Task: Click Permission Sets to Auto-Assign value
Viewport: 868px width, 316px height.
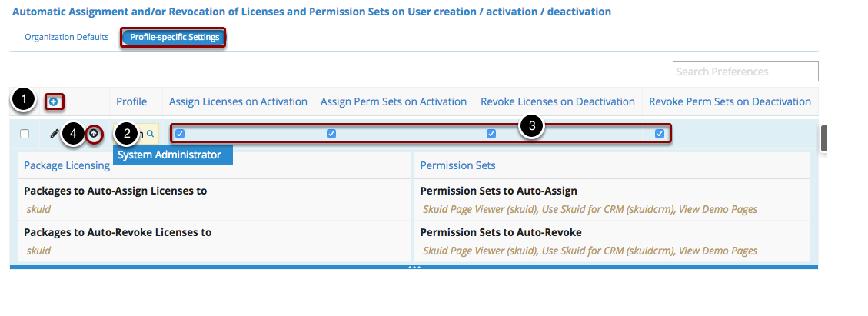Action: (x=590, y=209)
